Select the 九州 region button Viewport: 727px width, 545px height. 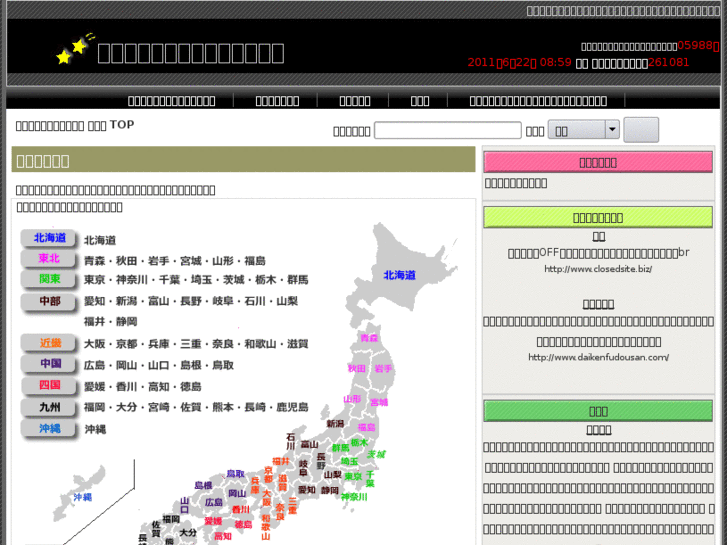click(x=49, y=407)
